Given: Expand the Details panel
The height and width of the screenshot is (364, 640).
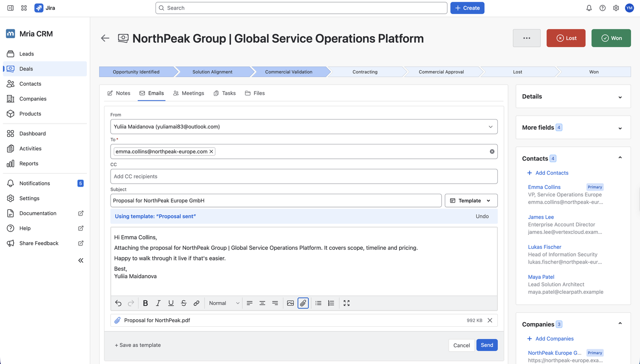Looking at the screenshot, I should (620, 97).
